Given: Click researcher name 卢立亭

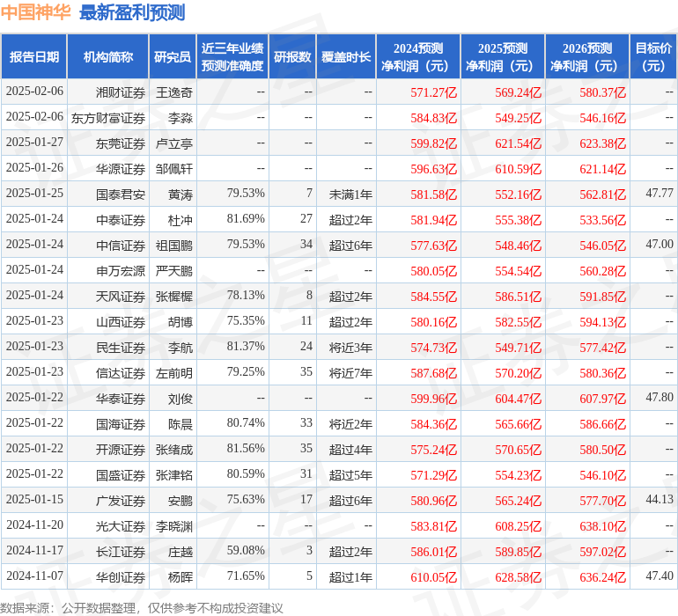Looking at the screenshot, I should pyautogui.click(x=173, y=143).
